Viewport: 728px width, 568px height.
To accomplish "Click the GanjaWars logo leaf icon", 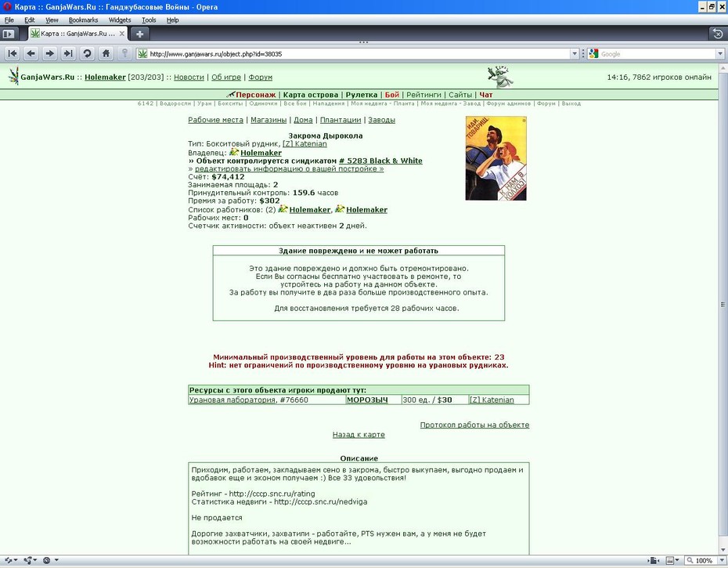I will [13, 76].
